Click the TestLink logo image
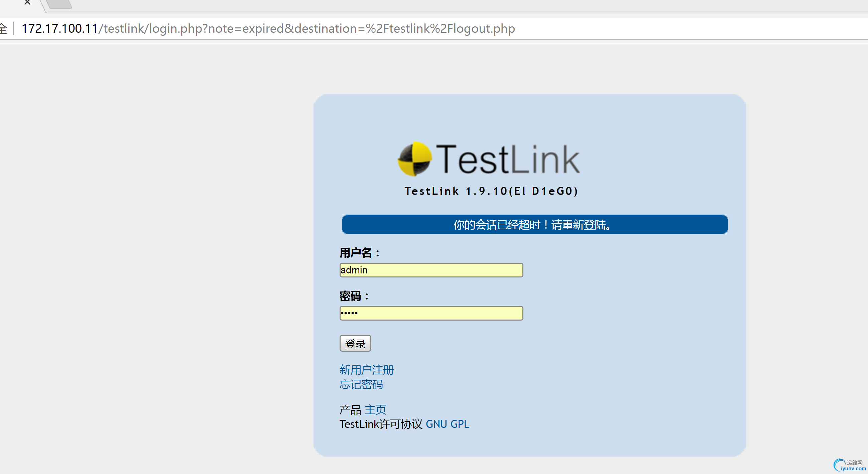 [x=489, y=159]
